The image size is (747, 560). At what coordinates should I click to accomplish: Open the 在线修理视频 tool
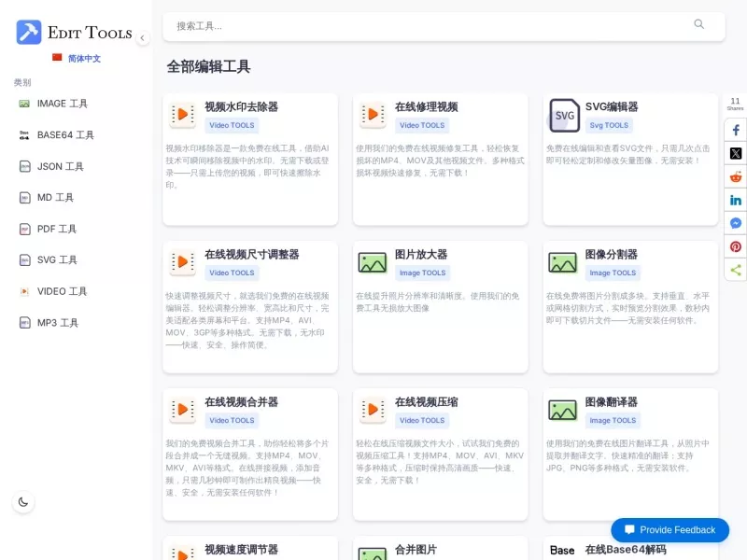[x=426, y=106]
